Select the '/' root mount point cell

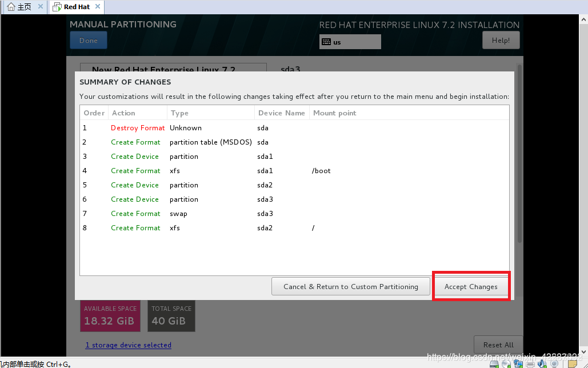tap(313, 227)
